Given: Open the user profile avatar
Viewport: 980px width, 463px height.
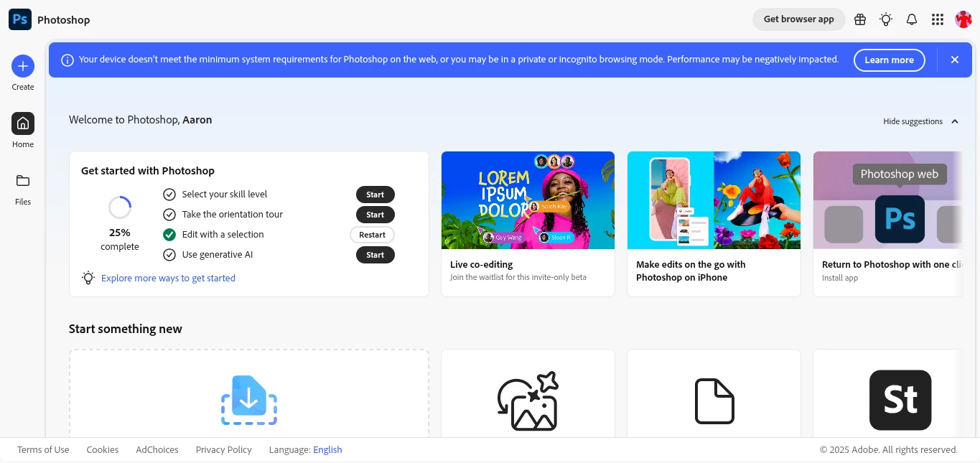Looking at the screenshot, I should pyautogui.click(x=963, y=19).
